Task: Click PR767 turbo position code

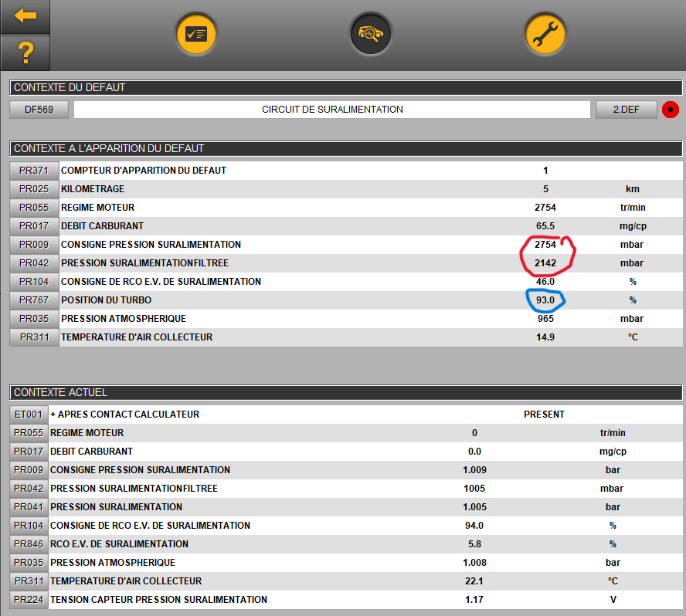Action: point(34,300)
